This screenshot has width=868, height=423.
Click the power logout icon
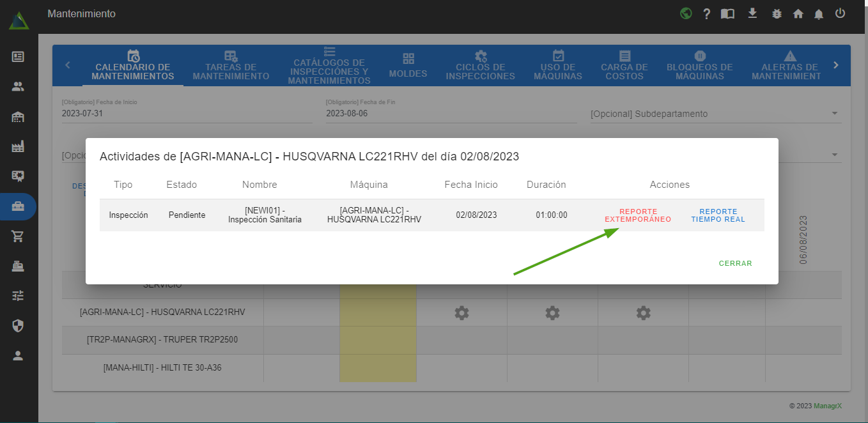pyautogui.click(x=841, y=13)
